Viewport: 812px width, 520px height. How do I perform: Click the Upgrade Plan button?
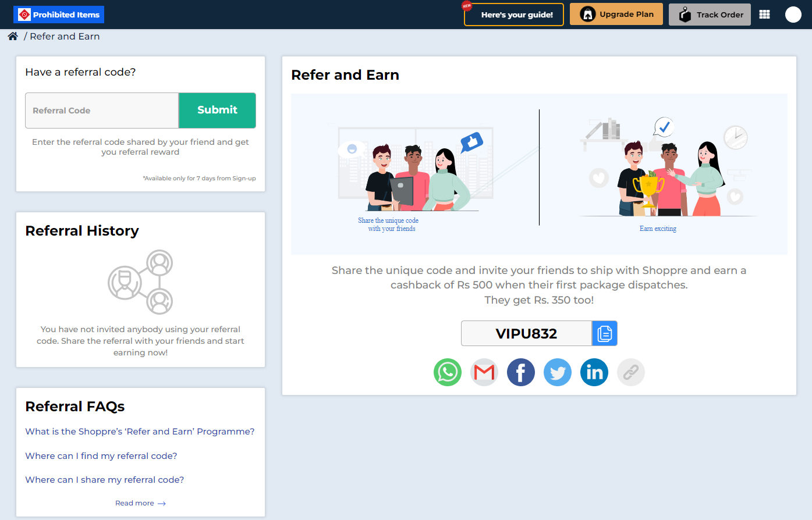[x=616, y=15]
